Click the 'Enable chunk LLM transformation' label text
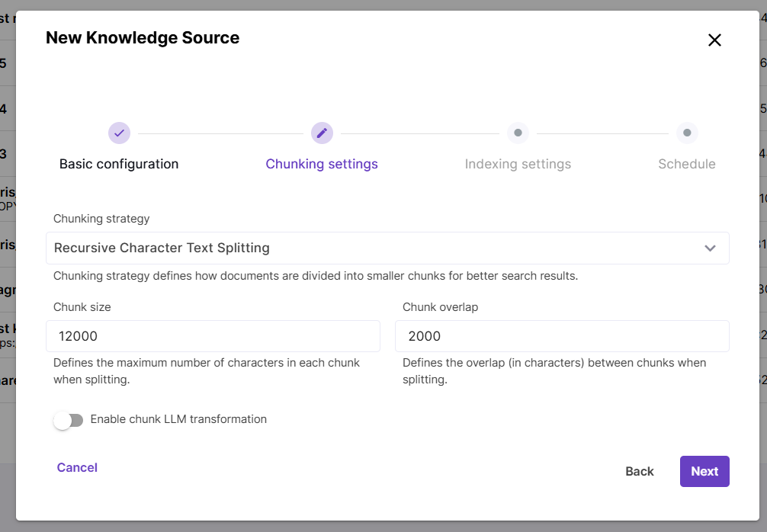 click(x=178, y=419)
